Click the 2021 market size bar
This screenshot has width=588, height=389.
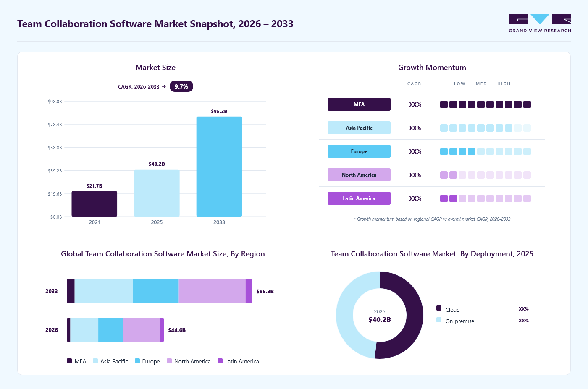[x=94, y=204]
